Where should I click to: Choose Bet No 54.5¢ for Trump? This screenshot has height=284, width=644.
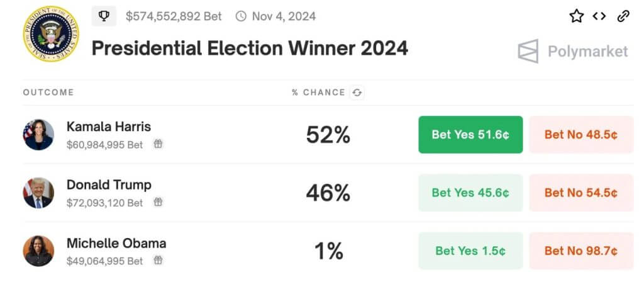point(581,193)
